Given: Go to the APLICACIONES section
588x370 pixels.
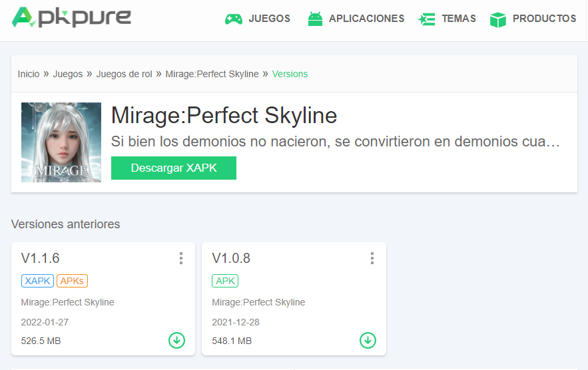Looking at the screenshot, I should [366, 19].
